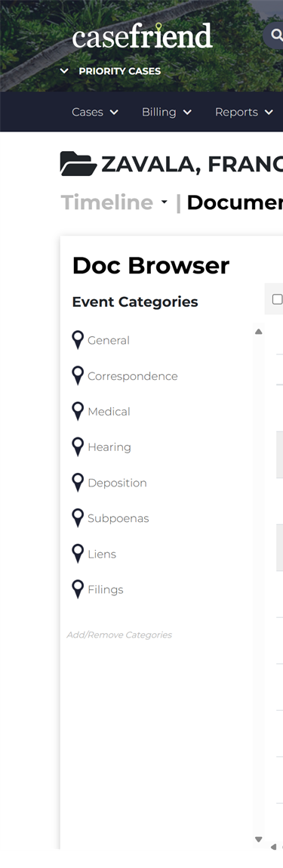The width and height of the screenshot is (283, 868).
Task: Click the Hearing category pin icon
Action: 78,446
